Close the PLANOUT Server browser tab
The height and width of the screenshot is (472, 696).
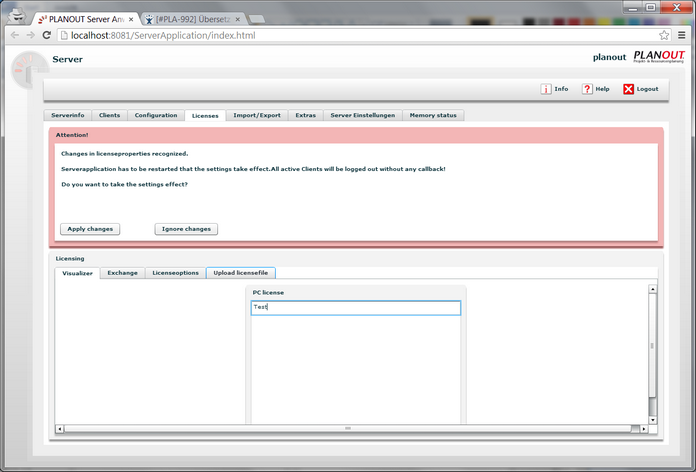coord(131,20)
